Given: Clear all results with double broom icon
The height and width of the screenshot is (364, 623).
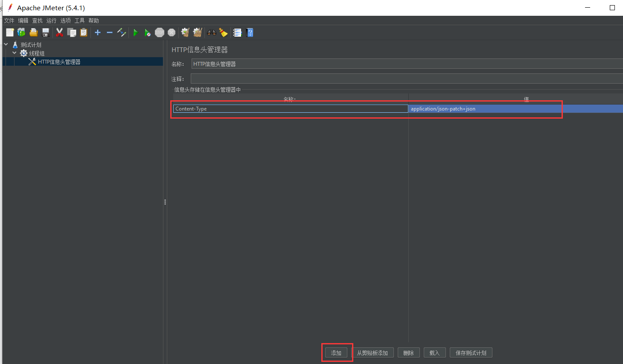Looking at the screenshot, I should click(x=197, y=32).
